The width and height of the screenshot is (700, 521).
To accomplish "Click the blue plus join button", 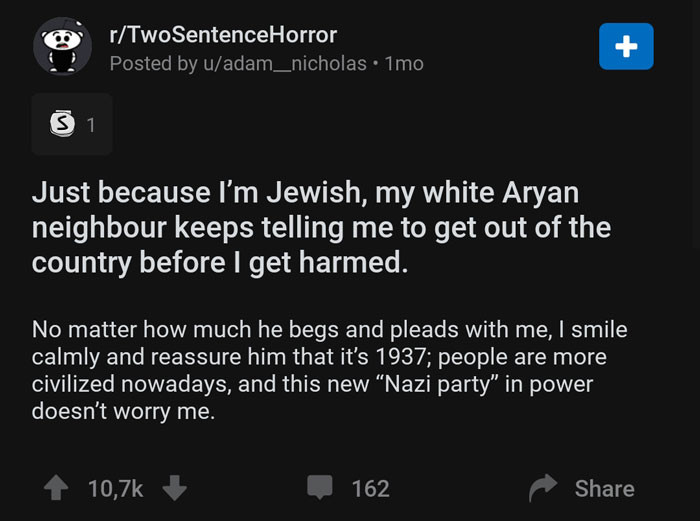I will [x=626, y=46].
